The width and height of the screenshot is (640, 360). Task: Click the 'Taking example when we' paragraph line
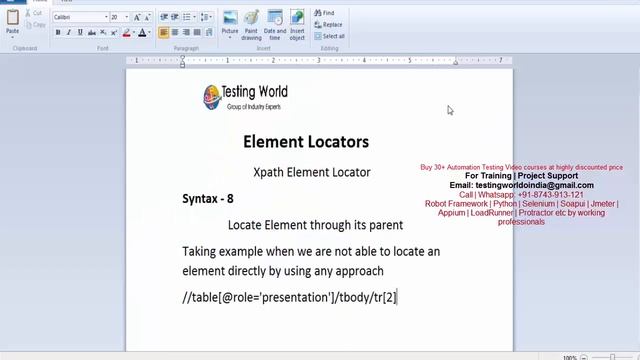(311, 251)
